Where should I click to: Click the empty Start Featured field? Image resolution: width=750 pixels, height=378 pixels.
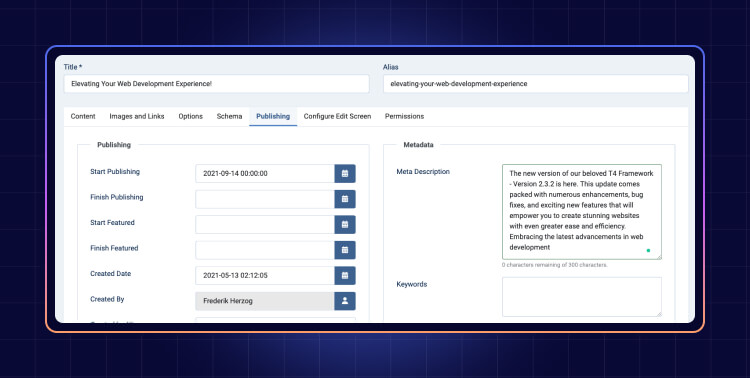click(265, 224)
